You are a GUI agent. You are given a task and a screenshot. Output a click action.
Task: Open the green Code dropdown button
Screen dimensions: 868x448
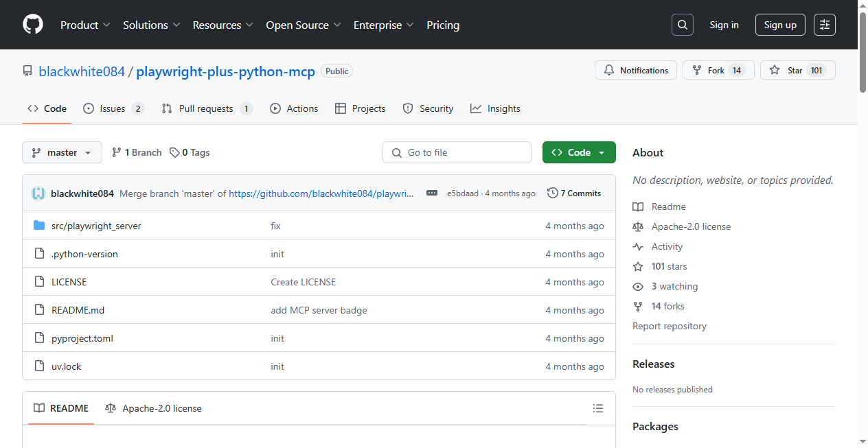click(x=579, y=152)
